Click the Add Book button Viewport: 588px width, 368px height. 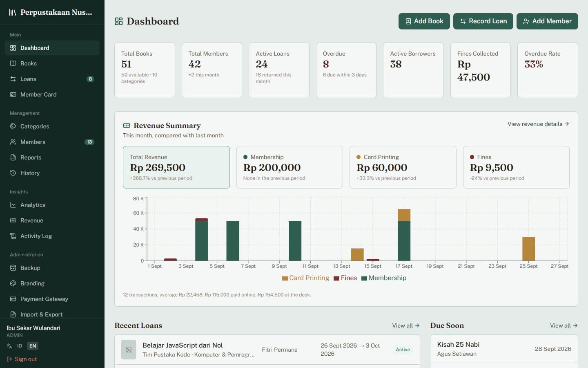tap(424, 21)
